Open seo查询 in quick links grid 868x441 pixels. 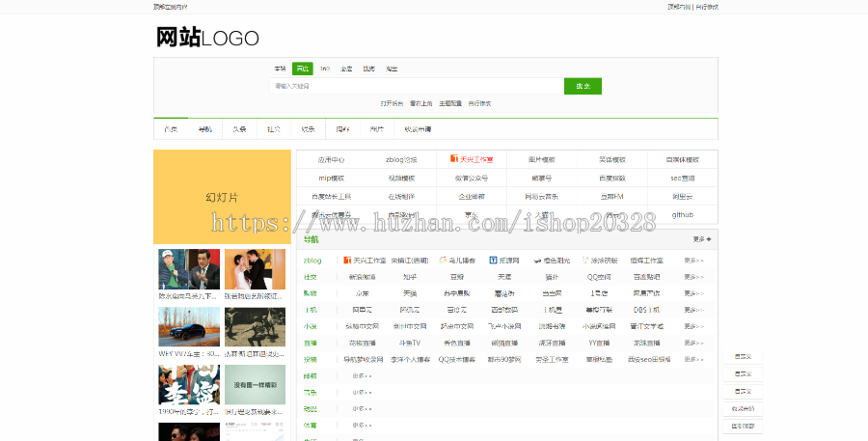click(x=682, y=179)
